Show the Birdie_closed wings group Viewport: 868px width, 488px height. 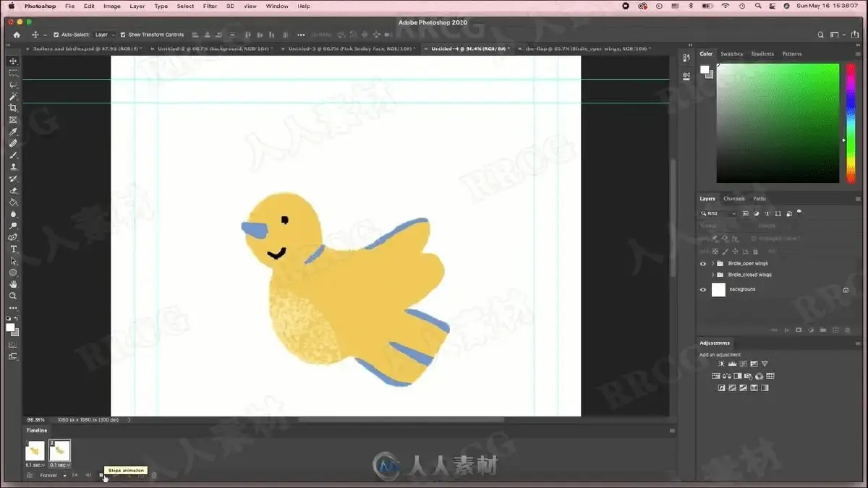click(702, 275)
